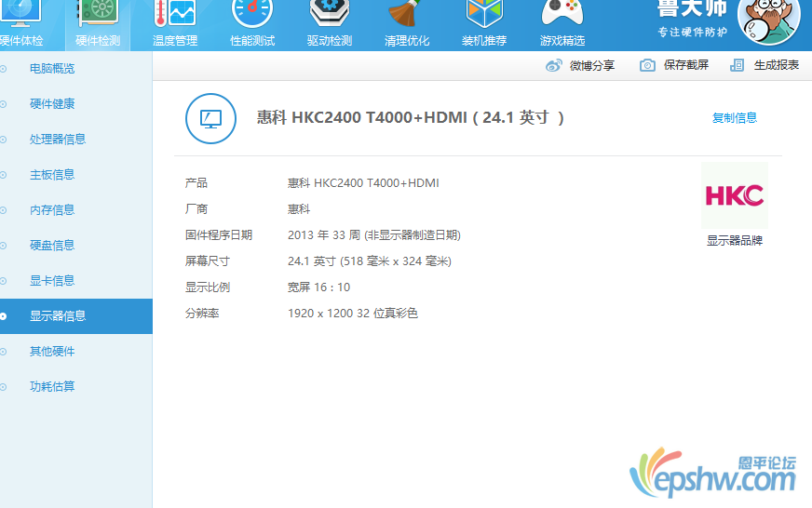Click the HKC brand logo
This screenshot has height=508, width=812.
click(735, 195)
